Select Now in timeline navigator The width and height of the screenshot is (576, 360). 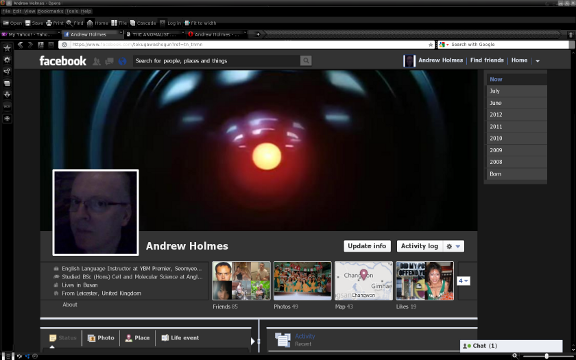tap(516, 79)
